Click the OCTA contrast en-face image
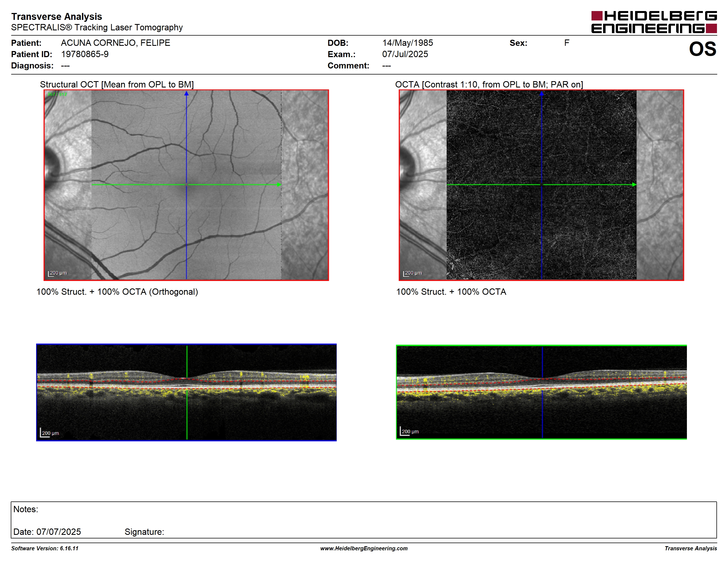 pyautogui.click(x=541, y=185)
